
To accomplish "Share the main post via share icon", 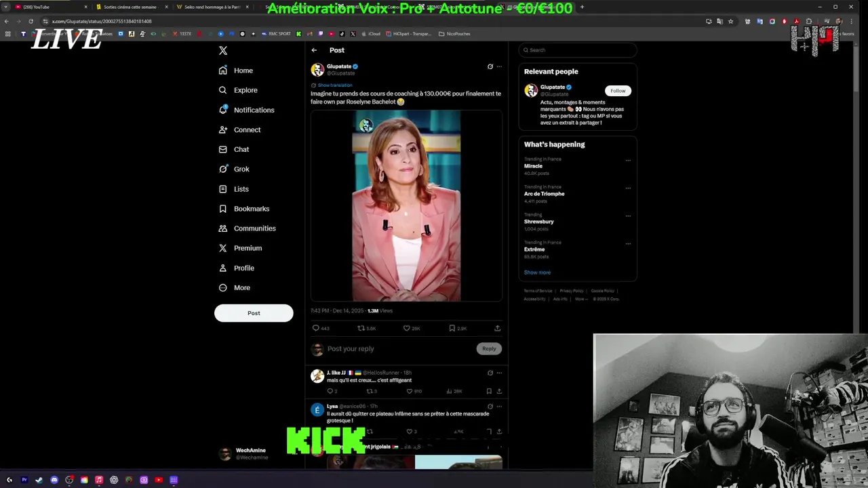I will 497,328.
